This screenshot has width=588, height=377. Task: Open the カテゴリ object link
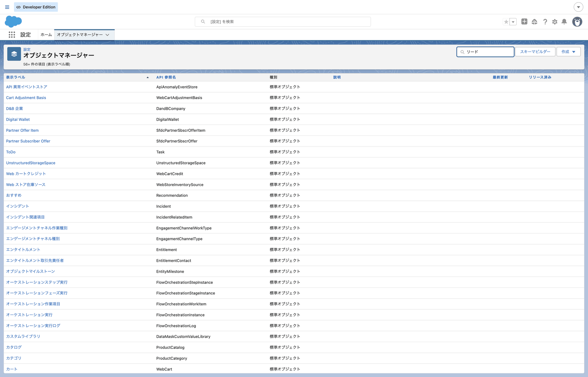pyautogui.click(x=14, y=358)
